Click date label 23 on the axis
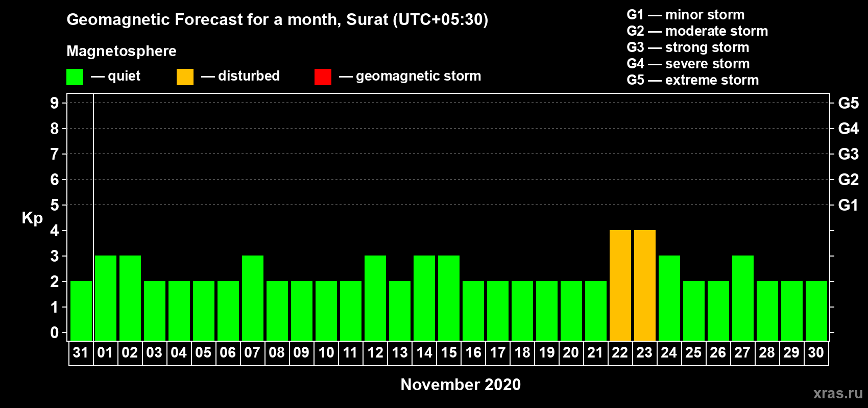Screen dimensions: 868x408 click(644, 352)
